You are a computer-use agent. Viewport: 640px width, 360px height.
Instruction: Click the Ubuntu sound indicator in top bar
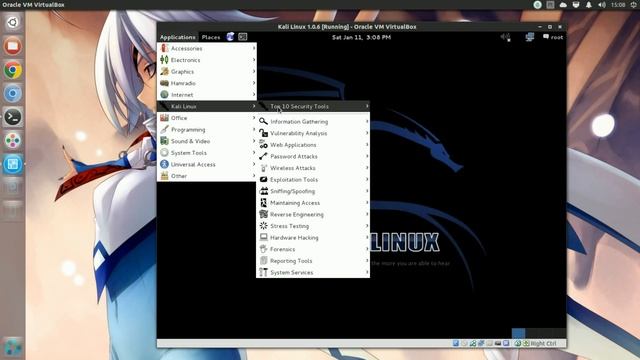(x=602, y=5)
